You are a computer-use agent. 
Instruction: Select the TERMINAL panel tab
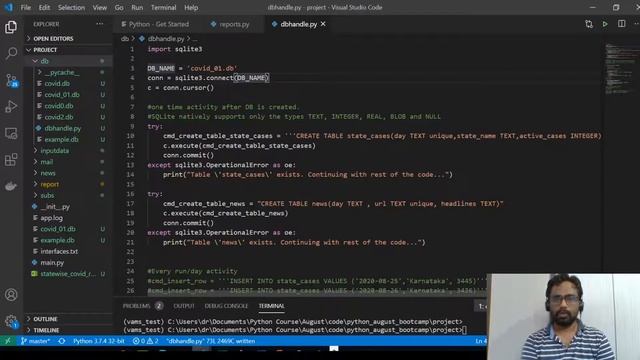[271, 306]
